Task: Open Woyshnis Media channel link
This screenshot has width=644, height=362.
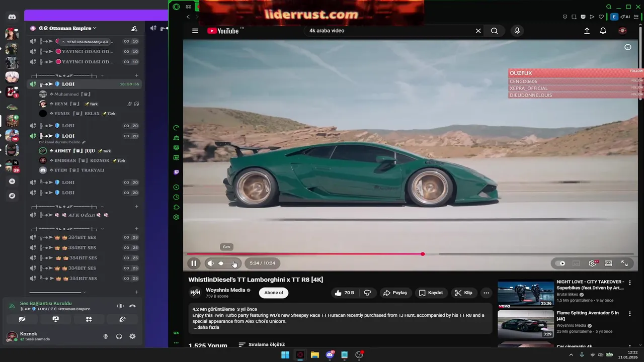Action: click(x=225, y=290)
